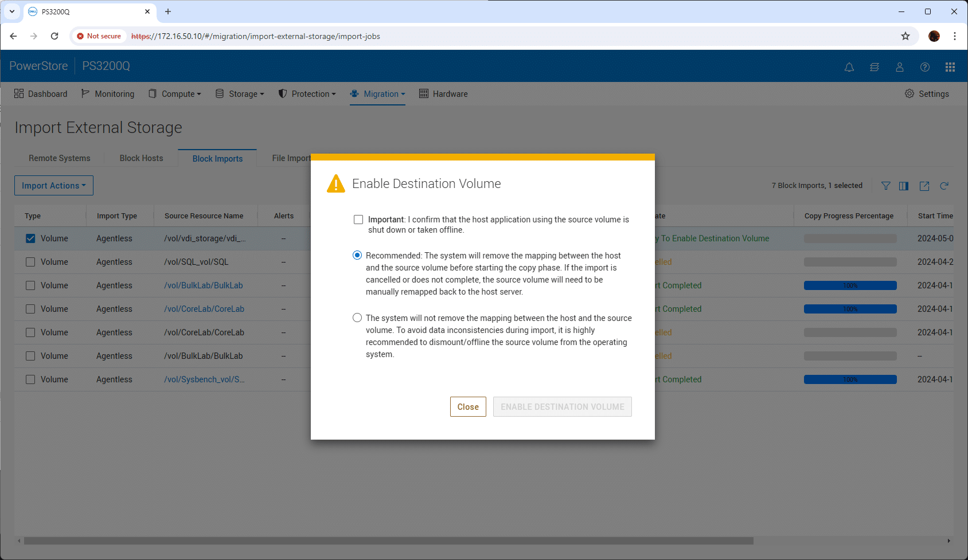
Task: Expand the Import Actions dropdown
Action: (x=54, y=185)
